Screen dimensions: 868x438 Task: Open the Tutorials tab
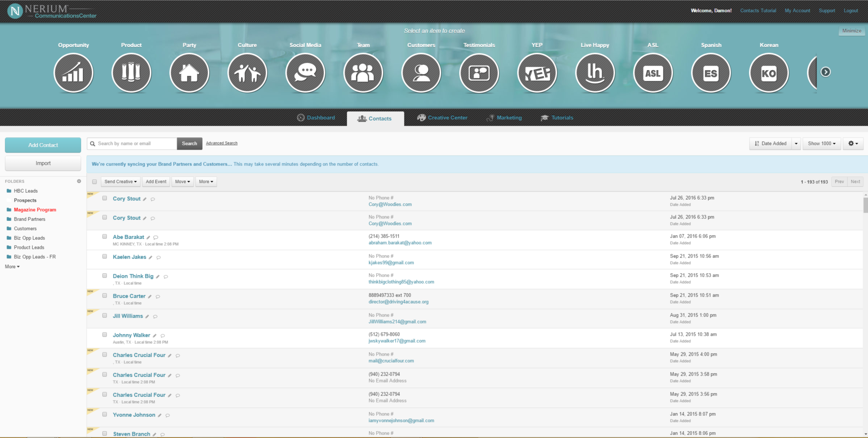click(557, 118)
